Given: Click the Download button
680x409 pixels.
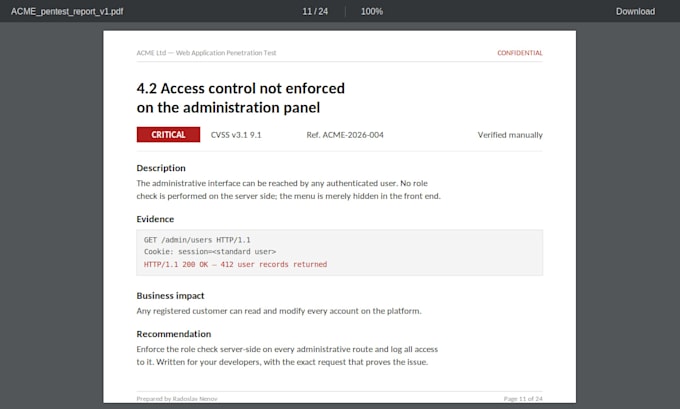Looking at the screenshot, I should click(635, 11).
